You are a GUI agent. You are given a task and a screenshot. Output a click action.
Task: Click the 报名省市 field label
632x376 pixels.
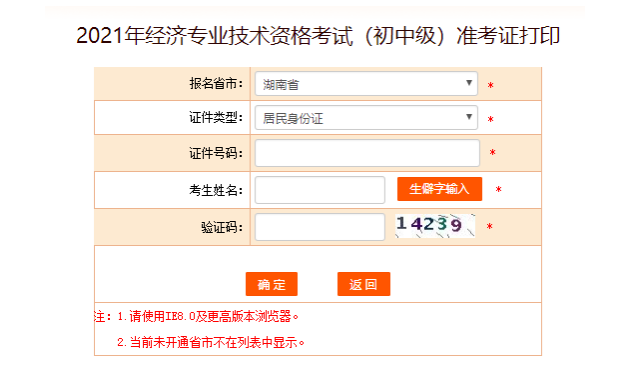point(216,84)
